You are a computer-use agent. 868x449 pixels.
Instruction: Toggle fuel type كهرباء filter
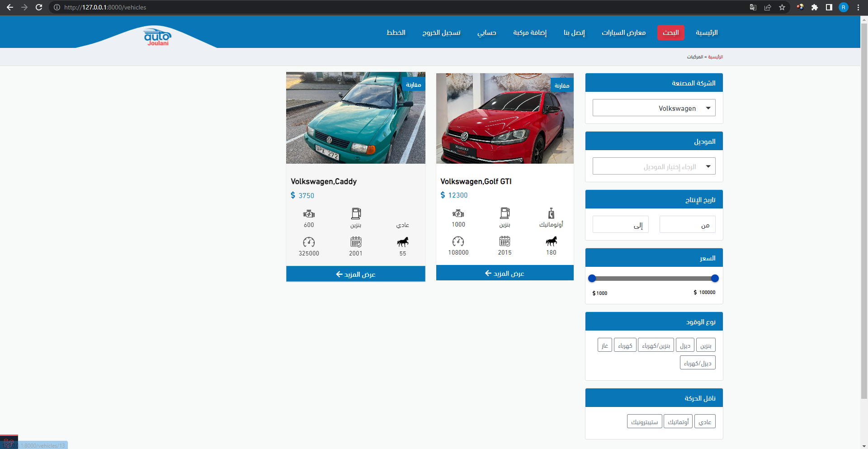click(x=625, y=345)
